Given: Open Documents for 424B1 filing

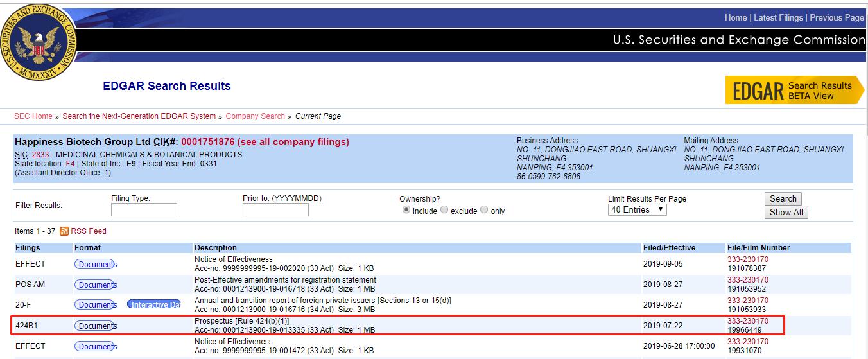Looking at the screenshot, I should click(x=96, y=326).
